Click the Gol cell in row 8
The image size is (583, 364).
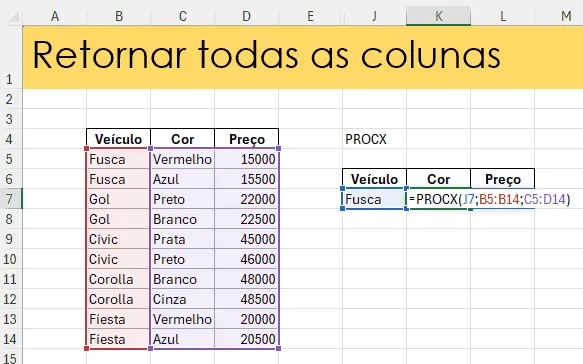(x=119, y=219)
